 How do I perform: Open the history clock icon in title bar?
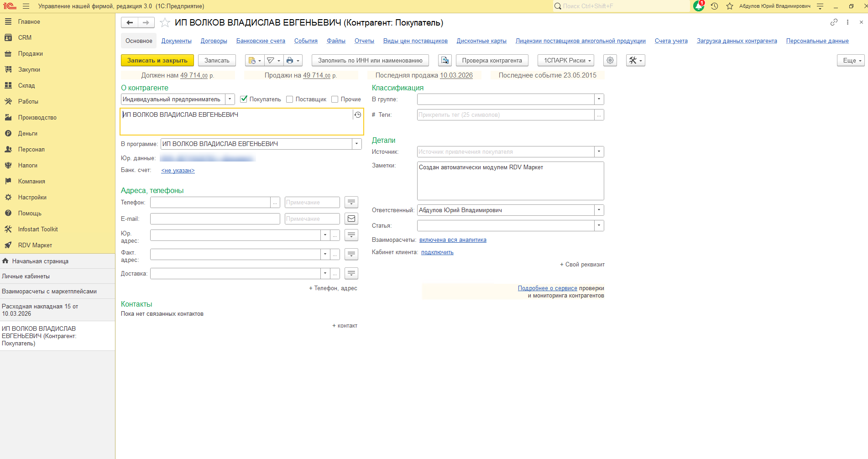[x=714, y=6]
